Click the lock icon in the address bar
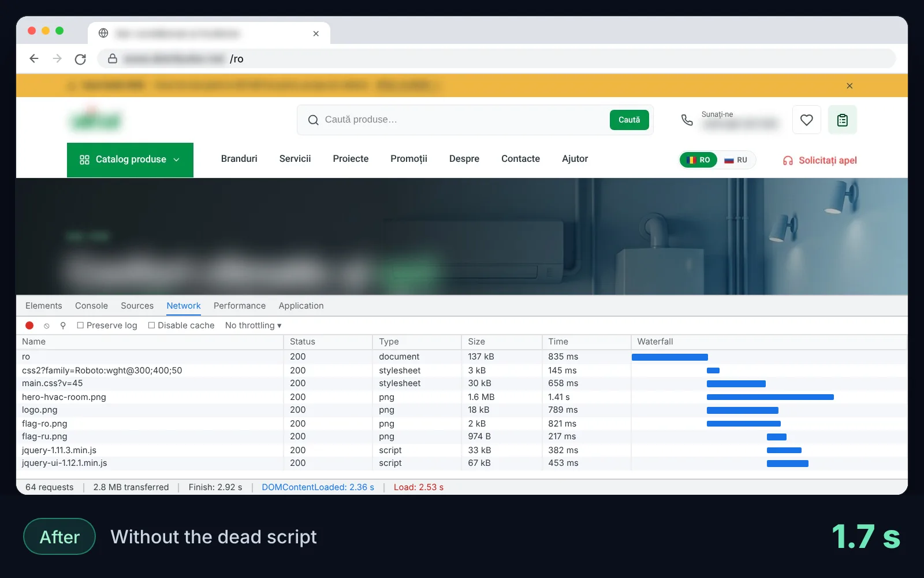924x578 pixels. 113,58
